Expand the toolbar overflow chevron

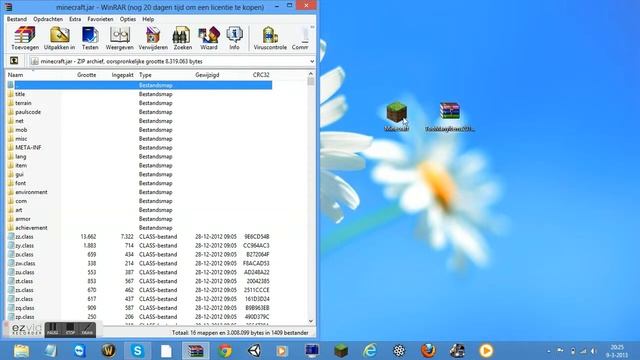[312, 27]
